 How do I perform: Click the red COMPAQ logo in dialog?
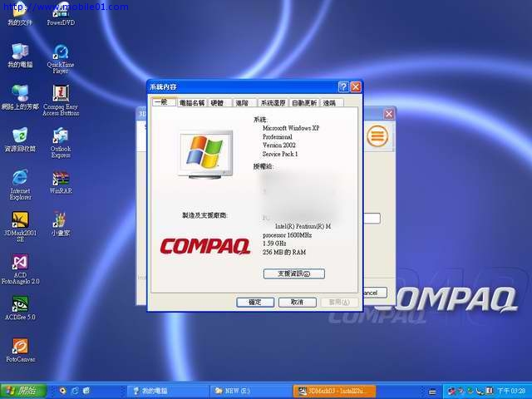pyautogui.click(x=205, y=246)
